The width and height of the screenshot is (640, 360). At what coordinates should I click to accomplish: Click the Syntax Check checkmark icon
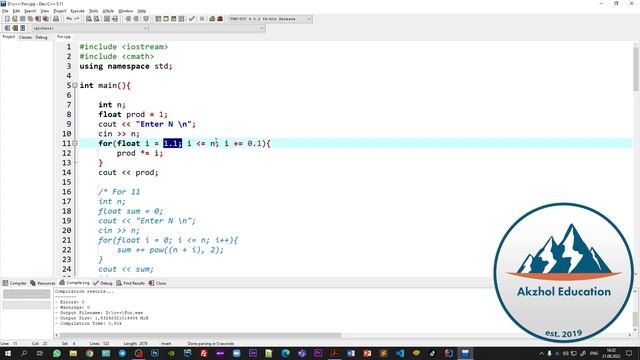point(191,19)
